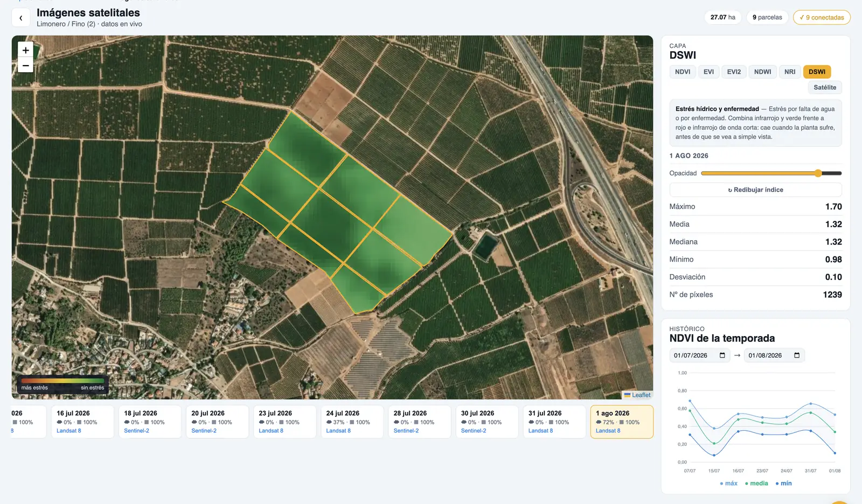Screen dimensions: 862x504
Task: Open the end date calendar picker icon
Action: coord(797,355)
